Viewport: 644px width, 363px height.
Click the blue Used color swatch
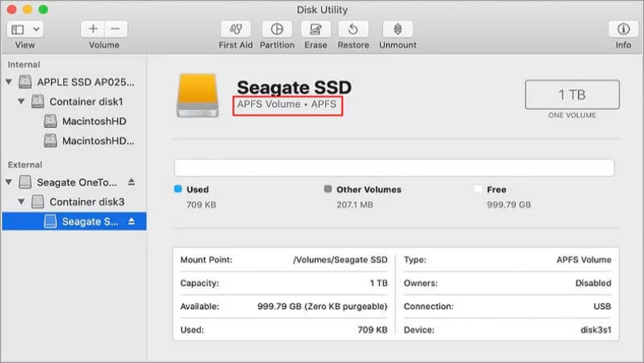point(178,189)
